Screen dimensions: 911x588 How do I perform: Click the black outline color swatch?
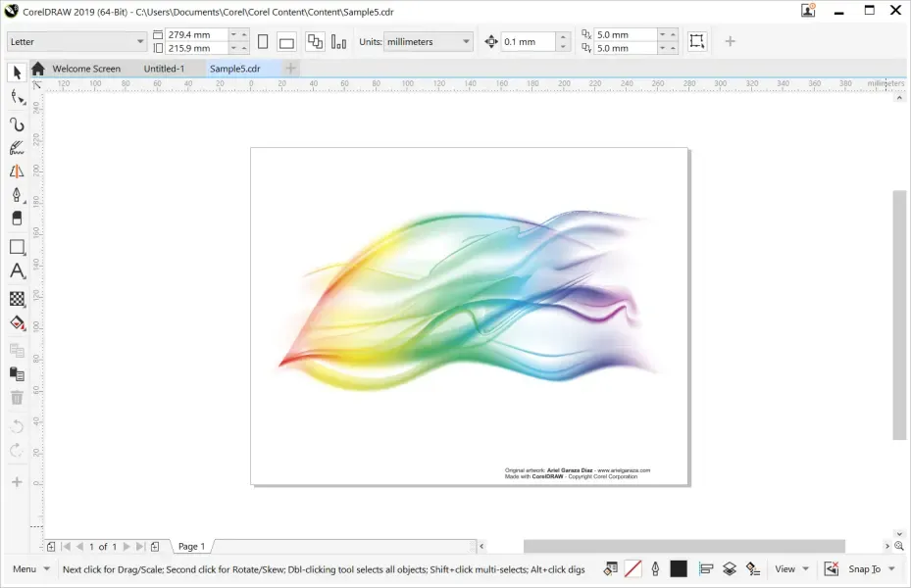tap(679, 568)
